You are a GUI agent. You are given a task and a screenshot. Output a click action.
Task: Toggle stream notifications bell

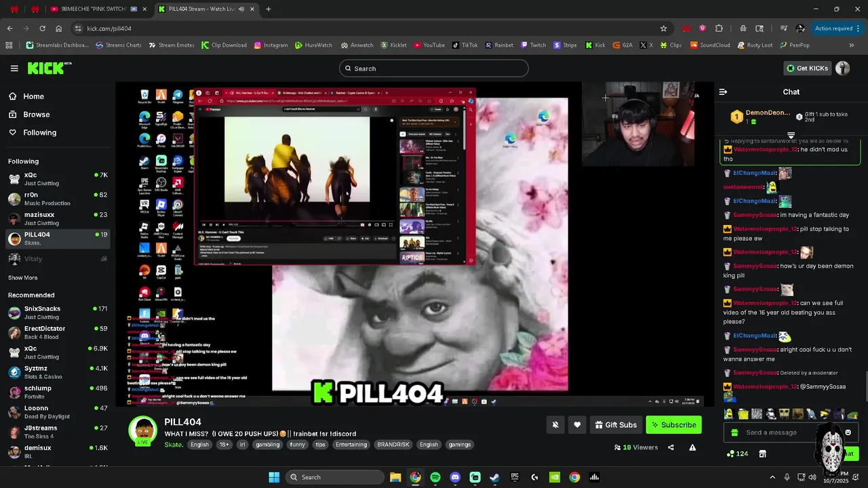pyautogui.click(x=555, y=425)
